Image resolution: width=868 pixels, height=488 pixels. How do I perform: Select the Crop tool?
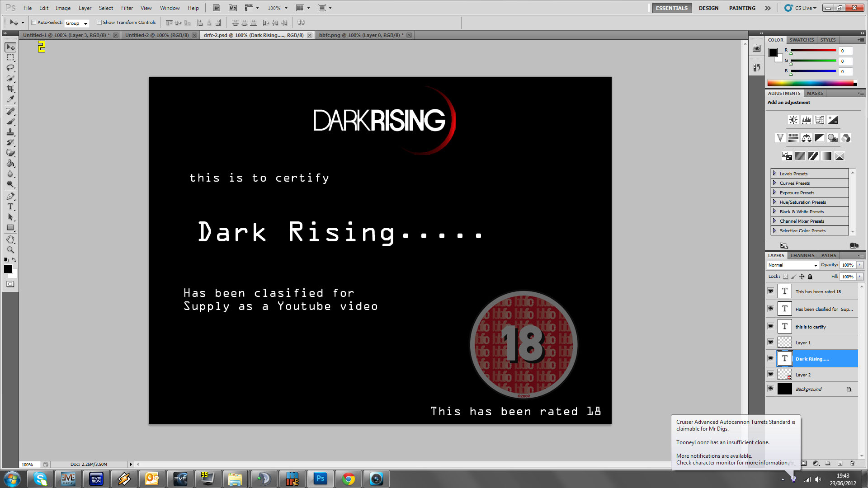(x=10, y=89)
